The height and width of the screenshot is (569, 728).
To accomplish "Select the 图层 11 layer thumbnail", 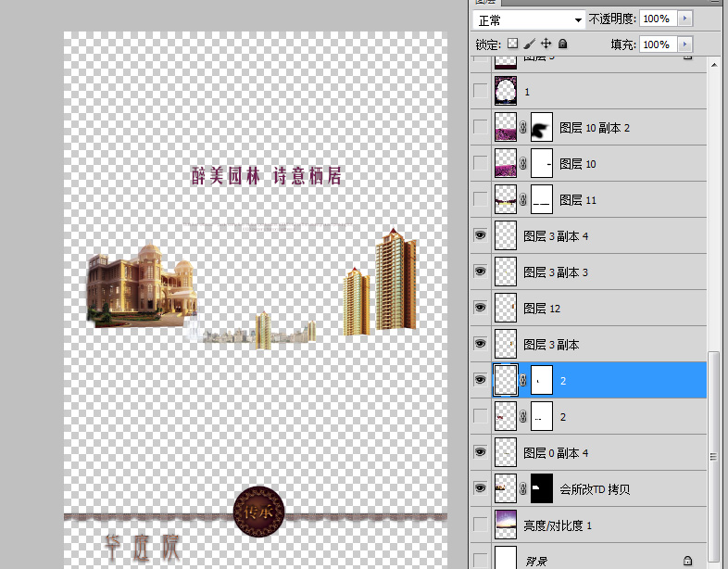I will point(506,199).
